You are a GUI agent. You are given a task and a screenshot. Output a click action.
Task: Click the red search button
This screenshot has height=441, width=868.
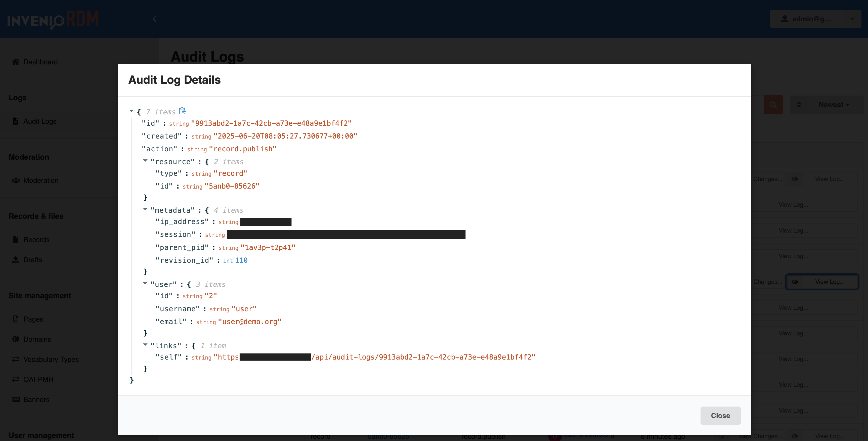773,105
